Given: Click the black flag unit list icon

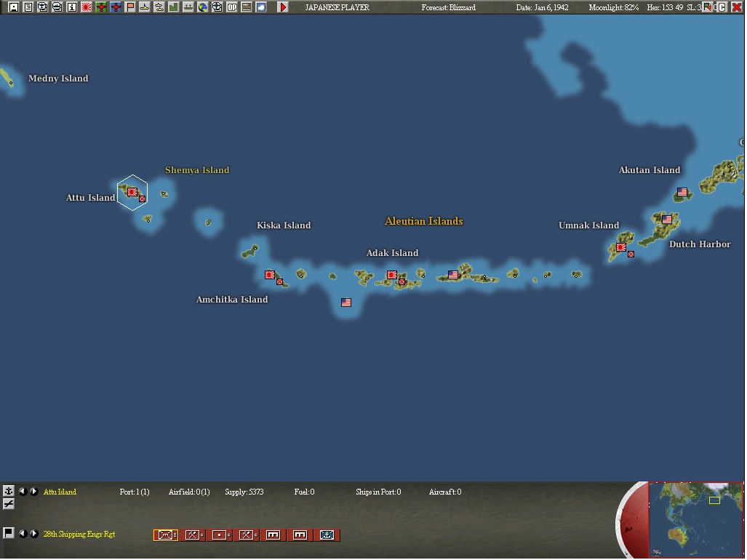Looking at the screenshot, I should [9, 533].
